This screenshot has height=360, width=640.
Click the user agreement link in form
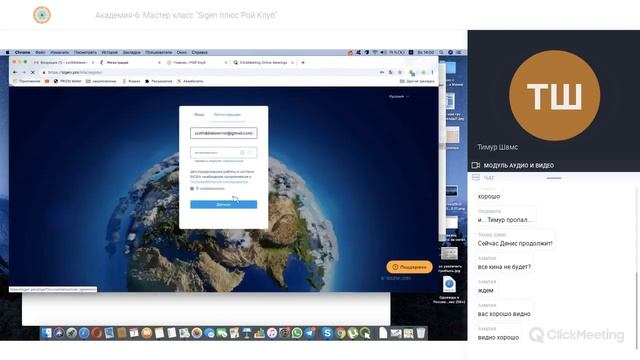point(219,182)
